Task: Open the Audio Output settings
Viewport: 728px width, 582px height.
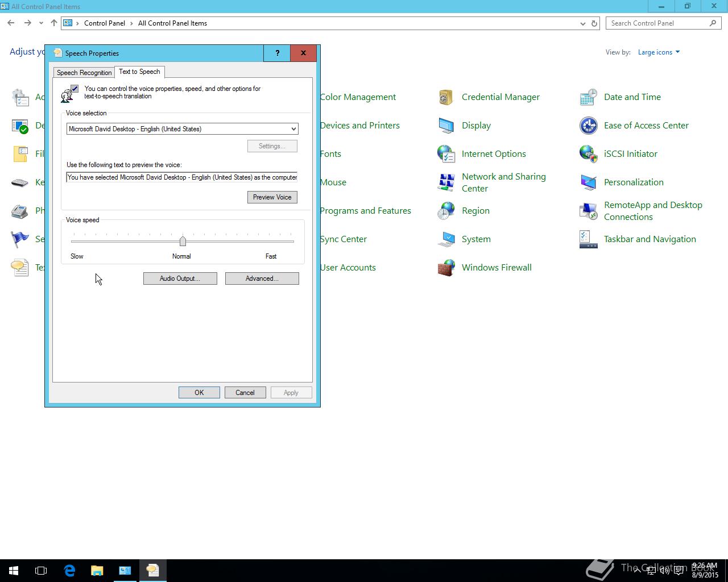Action: [x=180, y=278]
